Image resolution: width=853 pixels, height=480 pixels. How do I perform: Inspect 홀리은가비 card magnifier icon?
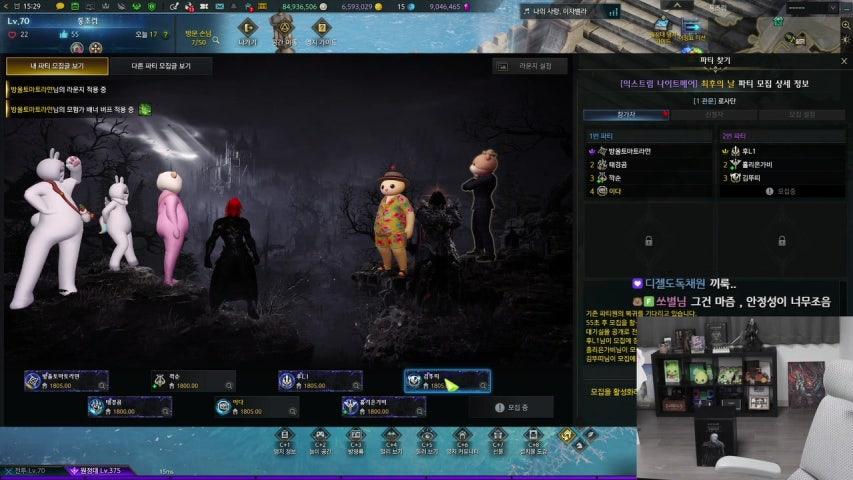pyautogui.click(x=419, y=411)
